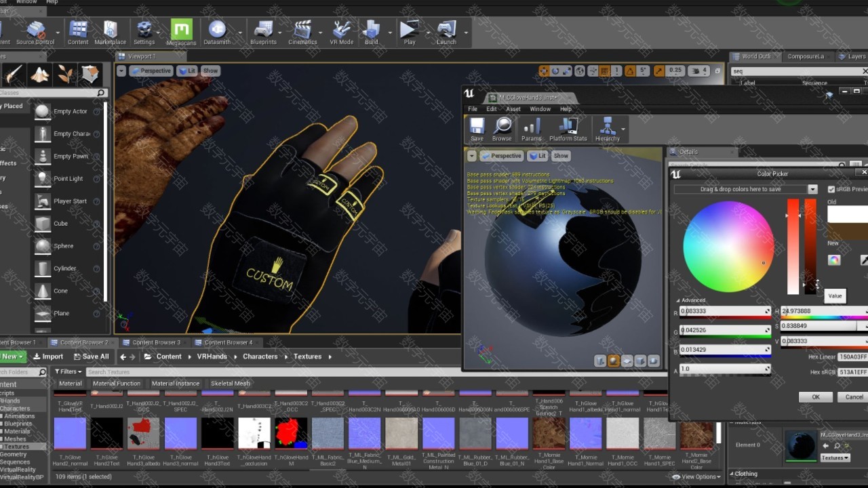Click inside the color wheel
The height and width of the screenshot is (488, 868).
coord(728,247)
